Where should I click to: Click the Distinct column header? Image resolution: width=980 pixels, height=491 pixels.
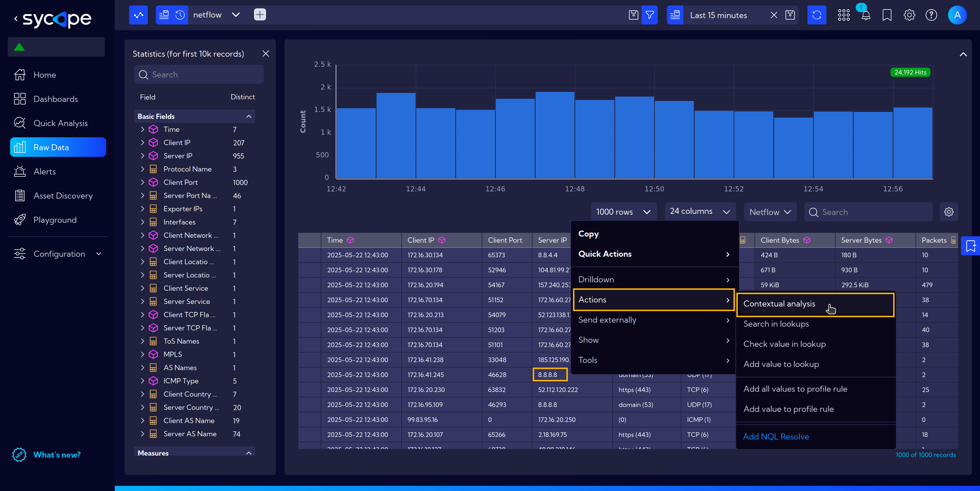click(x=243, y=97)
